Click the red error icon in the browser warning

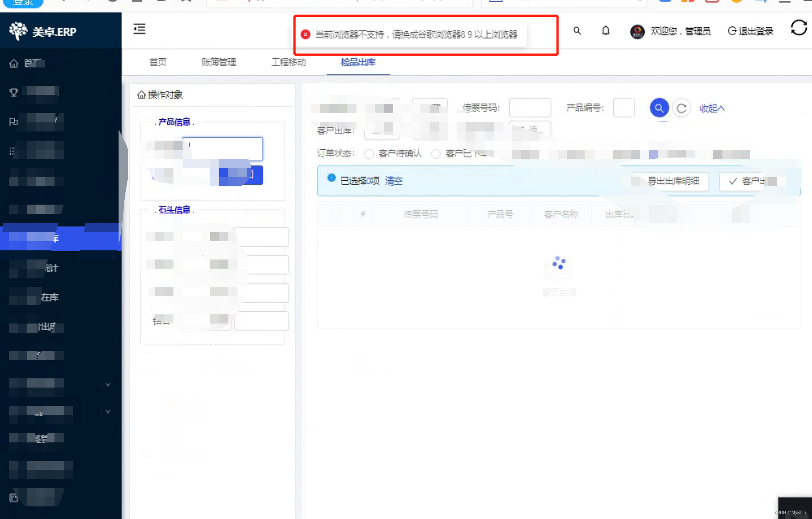(305, 35)
